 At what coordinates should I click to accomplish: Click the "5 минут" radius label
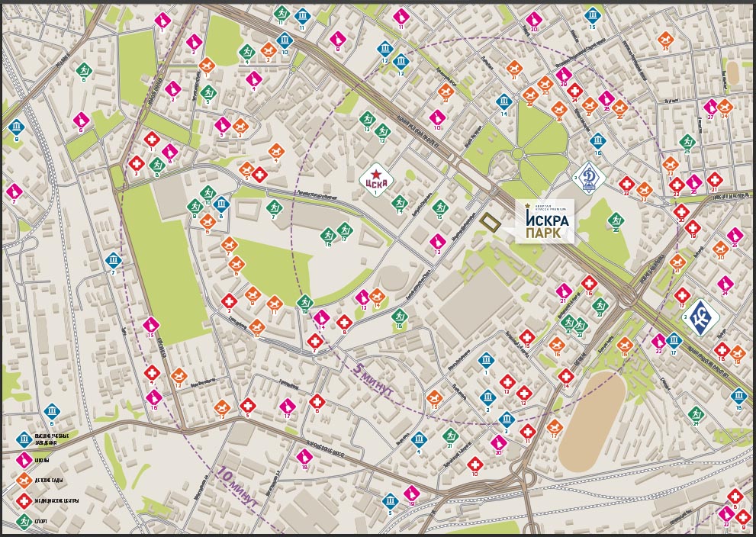[x=373, y=381]
